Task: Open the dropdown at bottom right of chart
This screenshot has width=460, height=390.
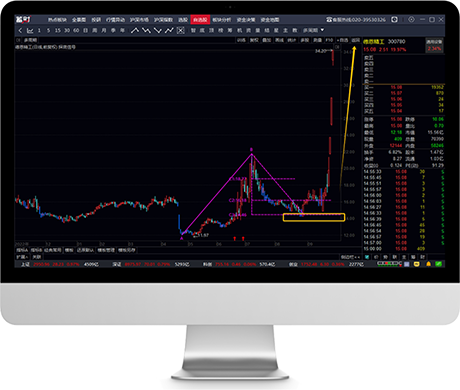Action: coord(351,257)
